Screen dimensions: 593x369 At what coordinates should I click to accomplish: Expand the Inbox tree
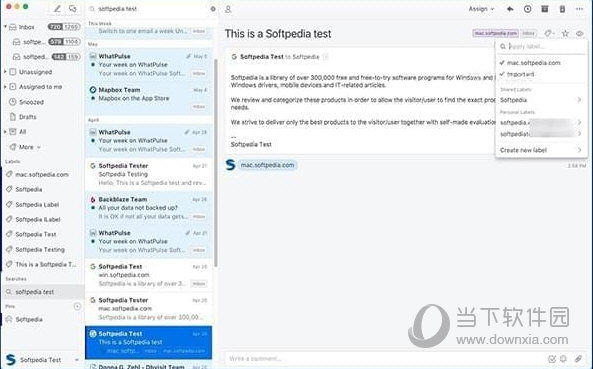click(x=5, y=27)
